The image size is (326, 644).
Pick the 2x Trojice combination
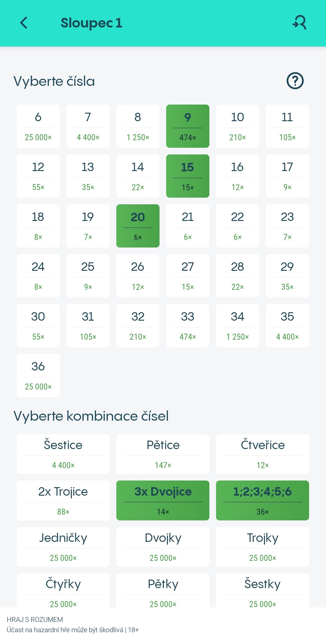click(x=63, y=500)
